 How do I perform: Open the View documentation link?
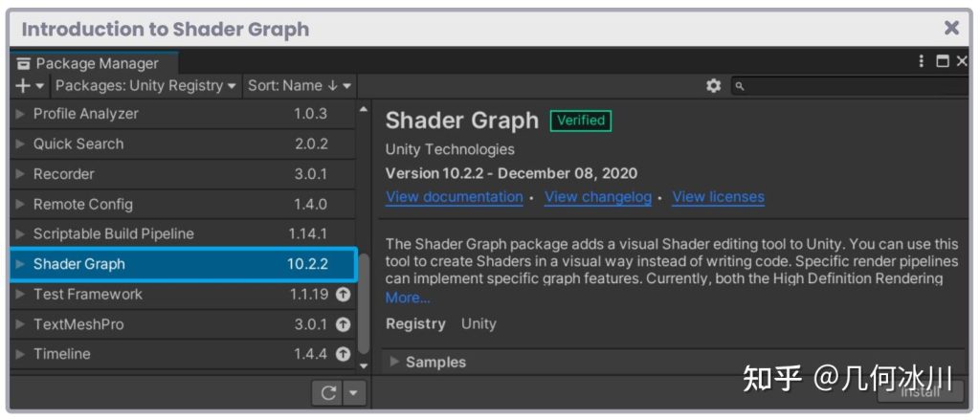[x=455, y=197]
